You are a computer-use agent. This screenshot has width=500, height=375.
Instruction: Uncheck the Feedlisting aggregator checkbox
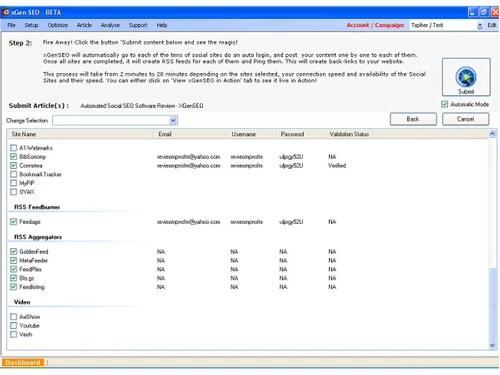click(x=13, y=287)
